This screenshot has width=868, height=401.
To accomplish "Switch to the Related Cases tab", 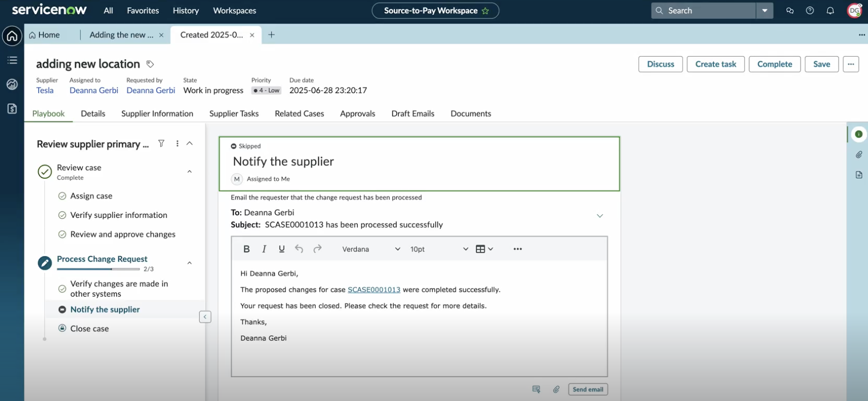I will pyautogui.click(x=299, y=114).
